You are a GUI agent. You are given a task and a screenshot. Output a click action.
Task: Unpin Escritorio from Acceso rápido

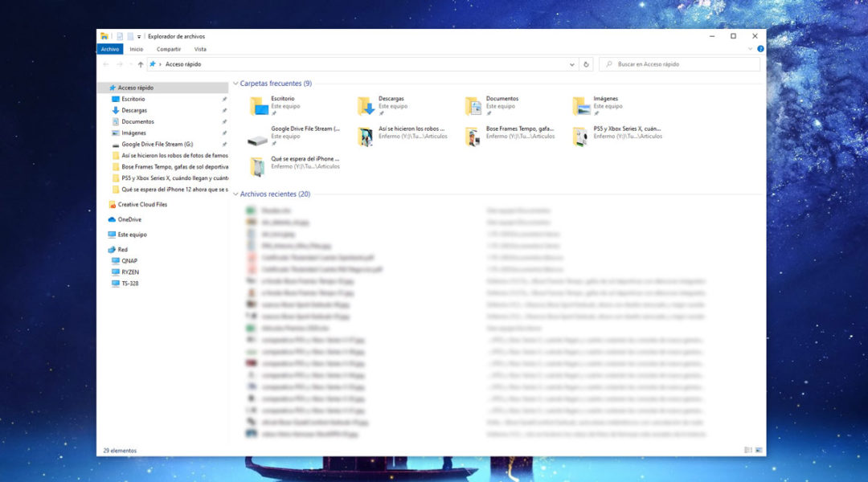coord(223,99)
